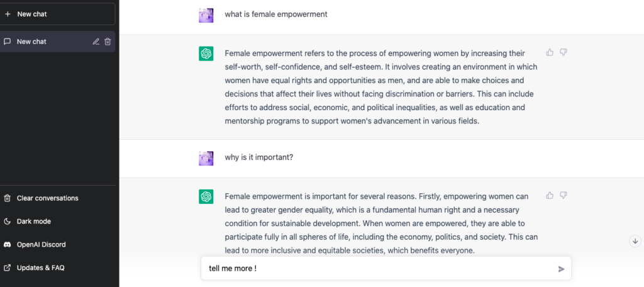Like the second response with thumbs up
644x287 pixels.
pos(550,195)
